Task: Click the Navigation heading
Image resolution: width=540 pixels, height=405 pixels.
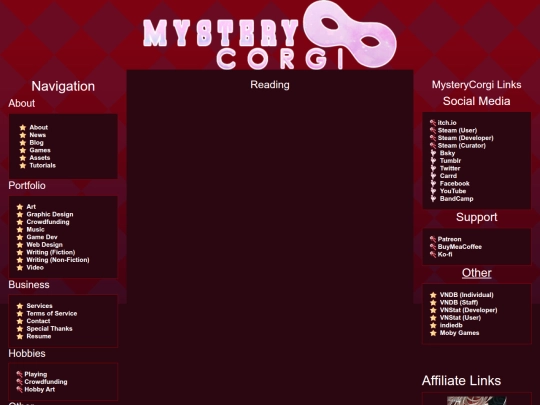Action: click(x=63, y=86)
